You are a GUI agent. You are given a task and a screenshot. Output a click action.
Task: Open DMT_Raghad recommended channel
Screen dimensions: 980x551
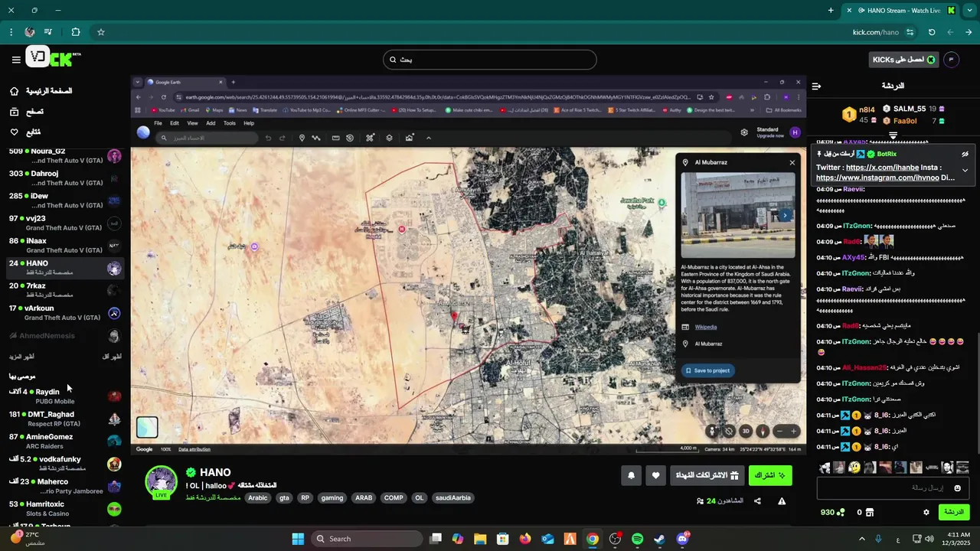(65, 419)
